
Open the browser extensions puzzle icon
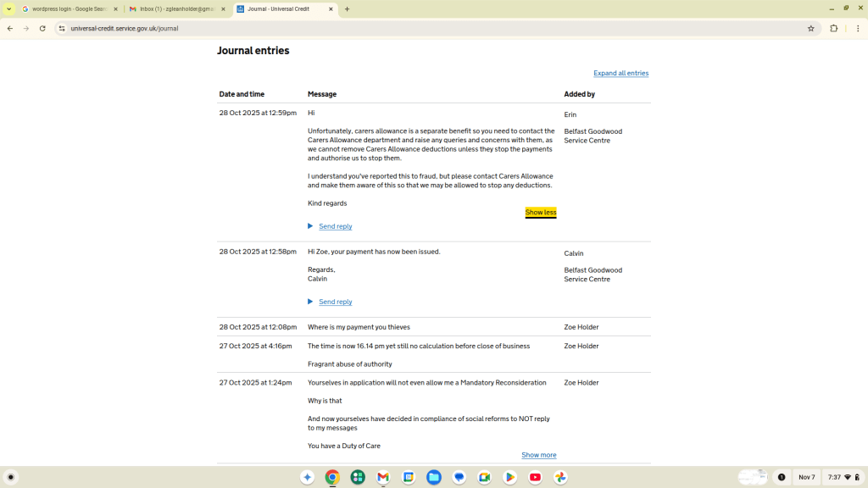(833, 28)
